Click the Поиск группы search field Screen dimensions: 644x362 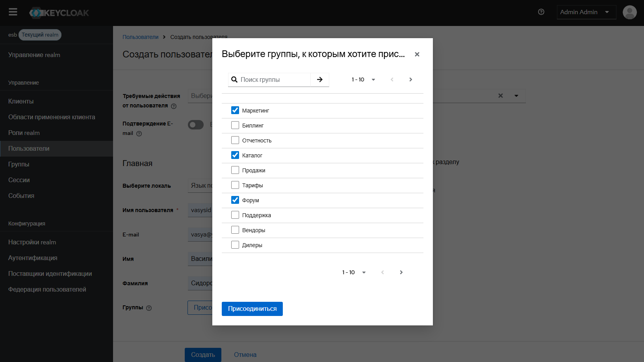(x=274, y=79)
